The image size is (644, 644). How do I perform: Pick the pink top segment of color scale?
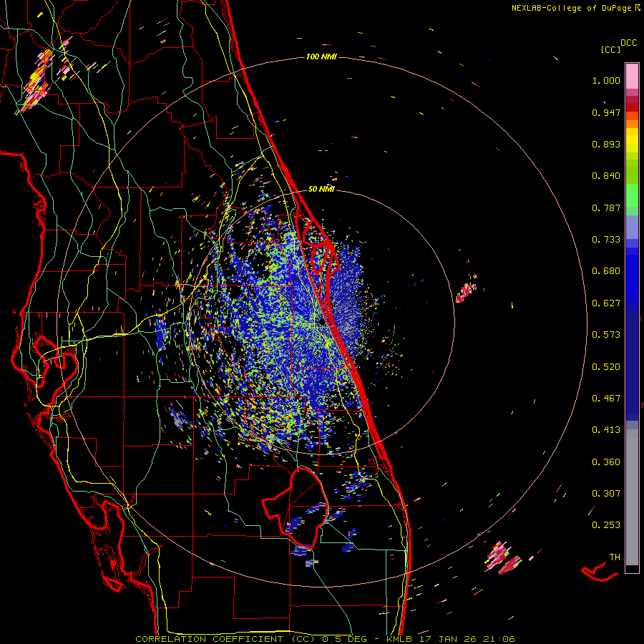pos(632,76)
